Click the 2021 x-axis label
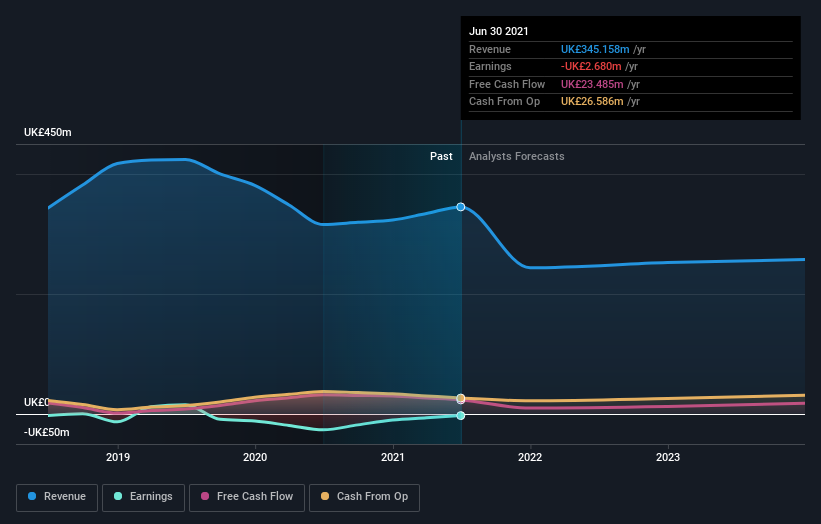821x524 pixels. pyautogui.click(x=393, y=457)
